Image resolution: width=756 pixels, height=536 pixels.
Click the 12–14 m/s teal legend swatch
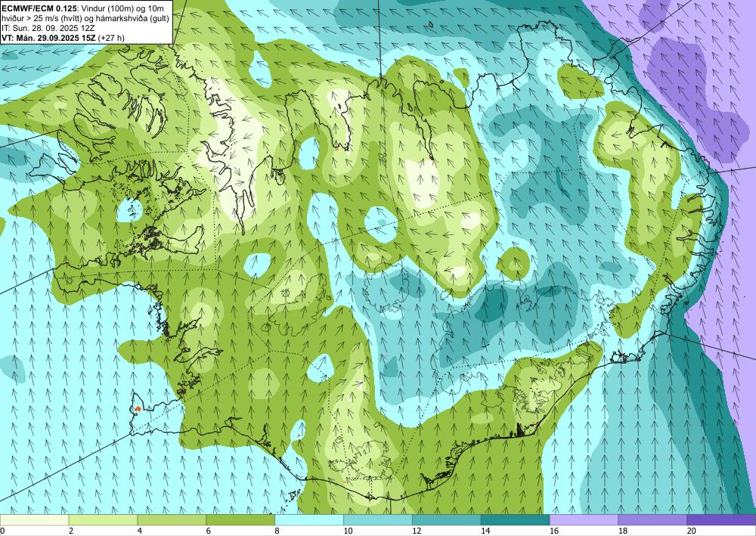click(447, 520)
